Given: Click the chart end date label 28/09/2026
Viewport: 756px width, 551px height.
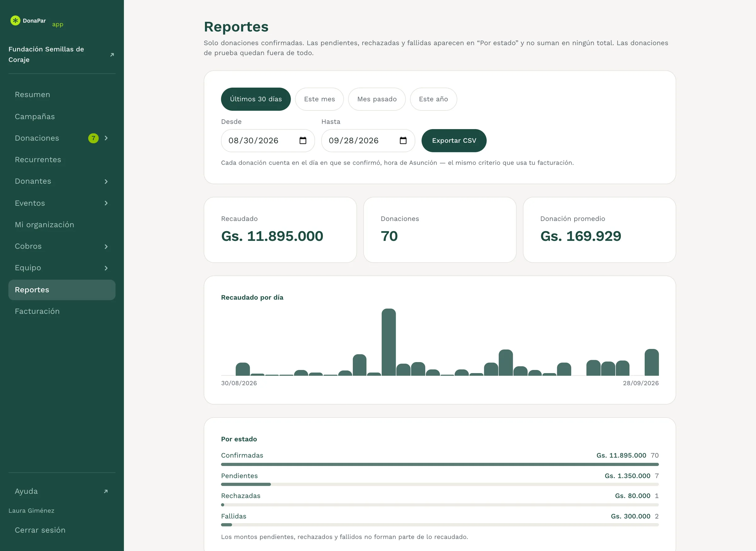Looking at the screenshot, I should (x=641, y=383).
